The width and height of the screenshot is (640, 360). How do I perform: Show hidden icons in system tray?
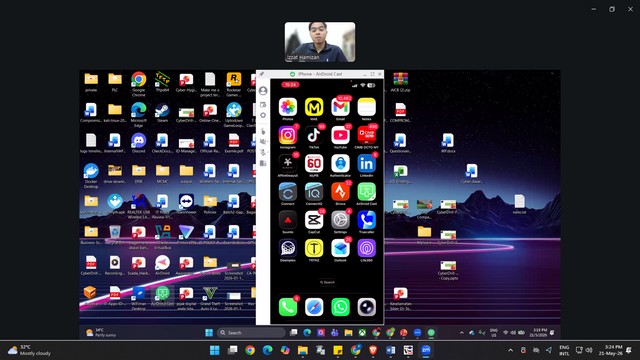click(x=510, y=350)
